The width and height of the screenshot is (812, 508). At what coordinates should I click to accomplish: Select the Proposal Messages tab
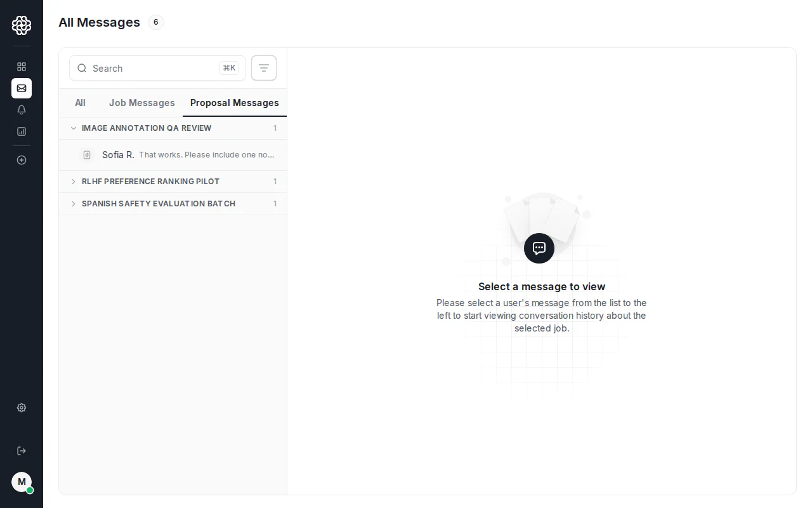pos(235,103)
